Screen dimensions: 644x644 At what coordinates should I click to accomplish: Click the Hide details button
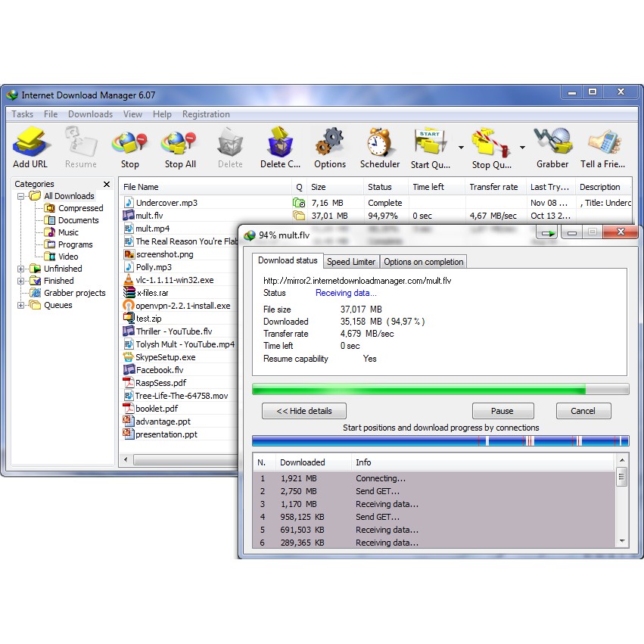click(x=303, y=411)
